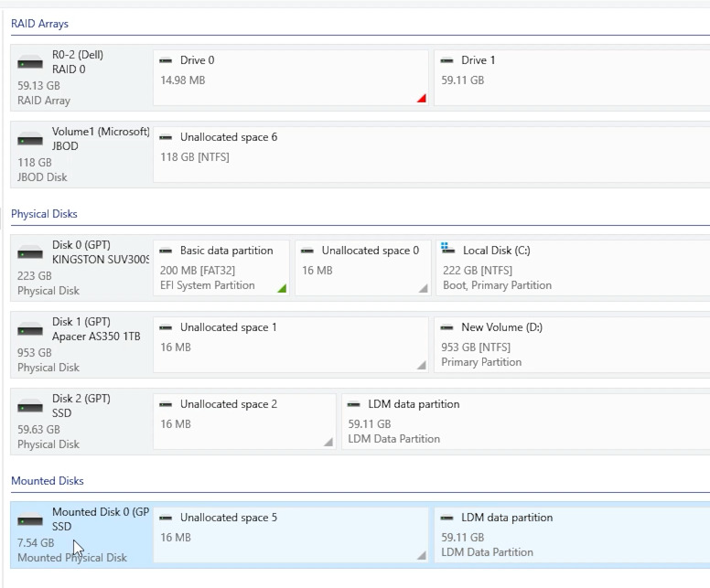The height and width of the screenshot is (588, 710).
Task: Click the KINGSTON SUV300S model name
Action: (x=101, y=260)
